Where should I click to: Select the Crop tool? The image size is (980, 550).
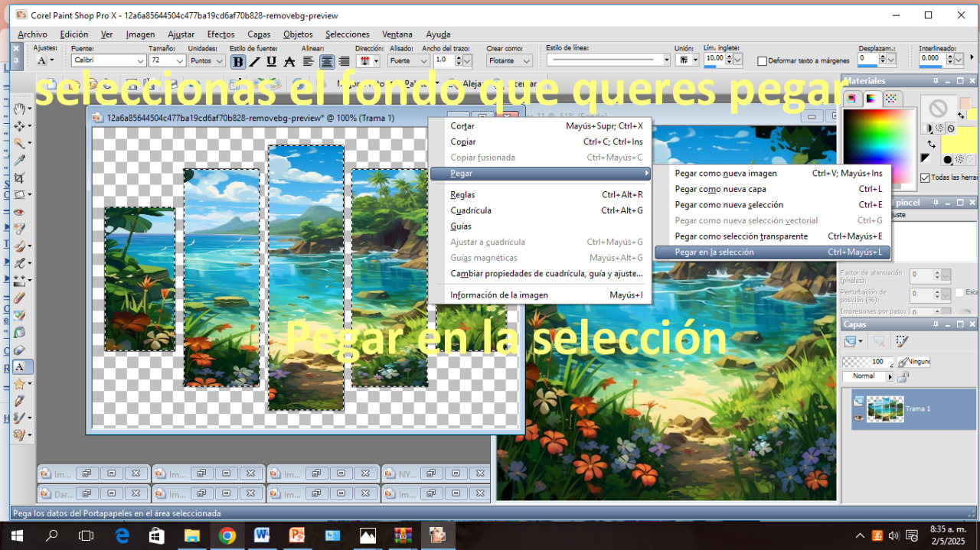pyautogui.click(x=19, y=177)
